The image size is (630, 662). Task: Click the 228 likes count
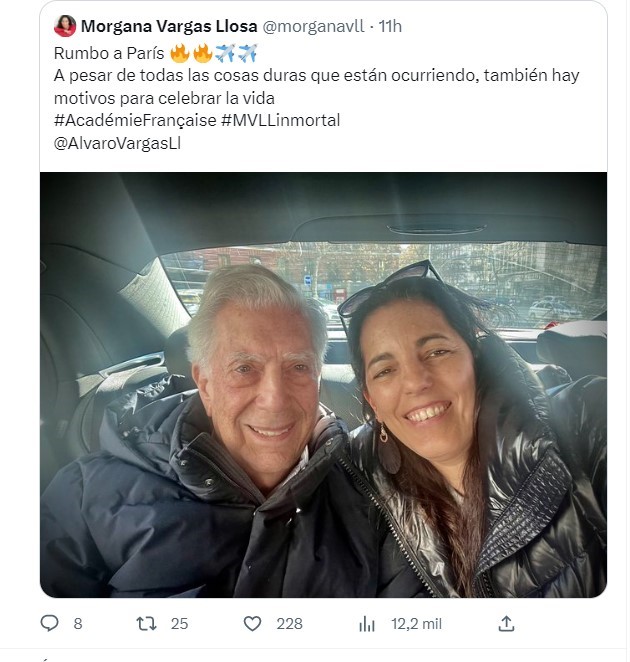(290, 624)
